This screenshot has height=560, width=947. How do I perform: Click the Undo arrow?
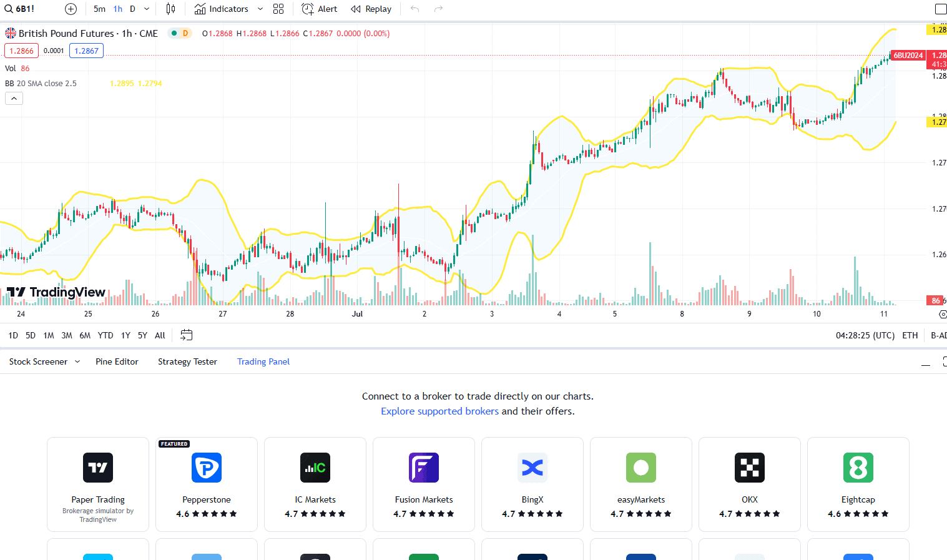[x=415, y=9]
